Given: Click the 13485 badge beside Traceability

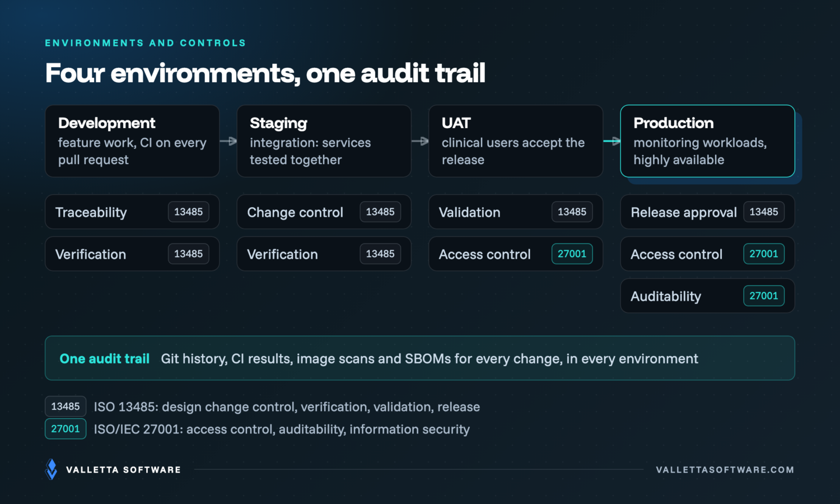Looking at the screenshot, I should pyautogui.click(x=189, y=212).
